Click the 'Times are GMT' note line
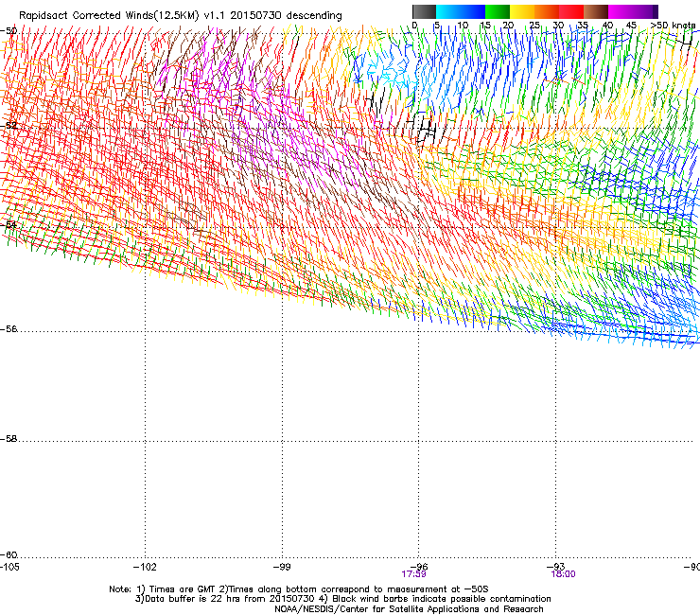Screen dimensions: 700x615 (299, 589)
